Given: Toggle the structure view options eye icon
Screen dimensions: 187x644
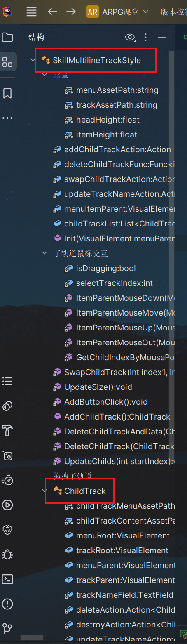Looking at the screenshot, I should click(130, 38).
